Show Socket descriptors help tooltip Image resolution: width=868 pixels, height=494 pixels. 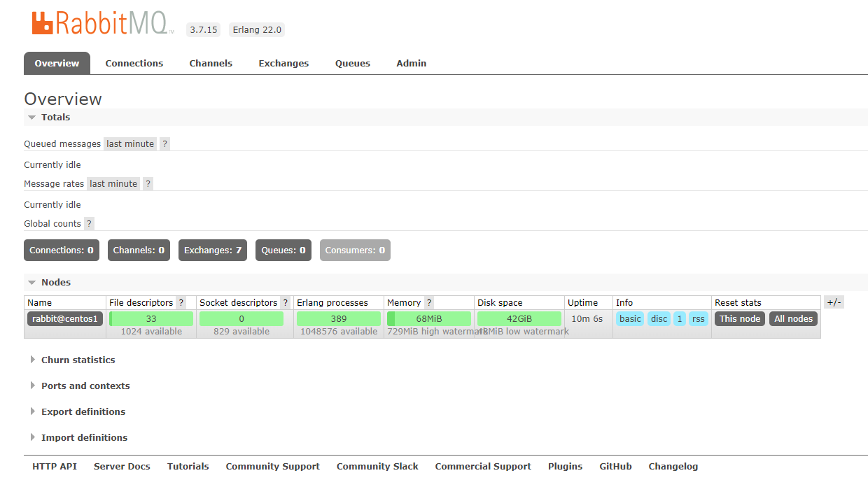pyautogui.click(x=285, y=302)
